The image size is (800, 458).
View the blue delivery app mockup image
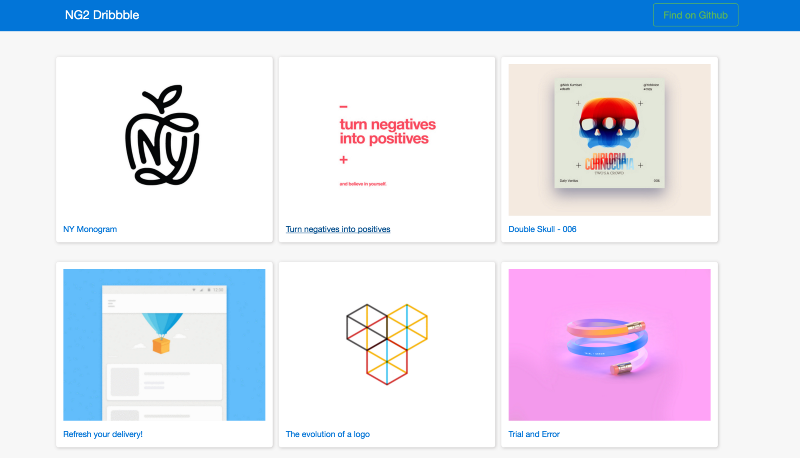click(164, 345)
